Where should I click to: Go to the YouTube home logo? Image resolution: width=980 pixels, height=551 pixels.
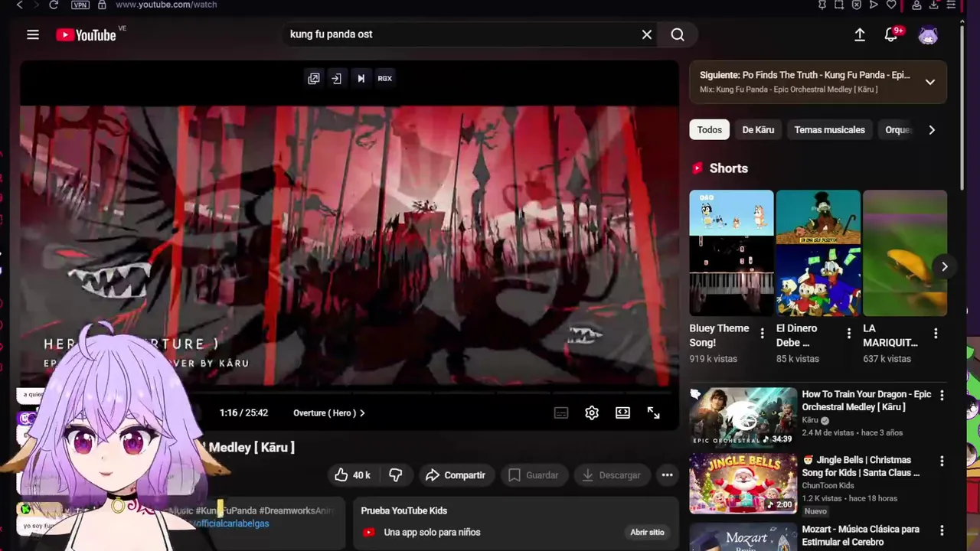(86, 35)
